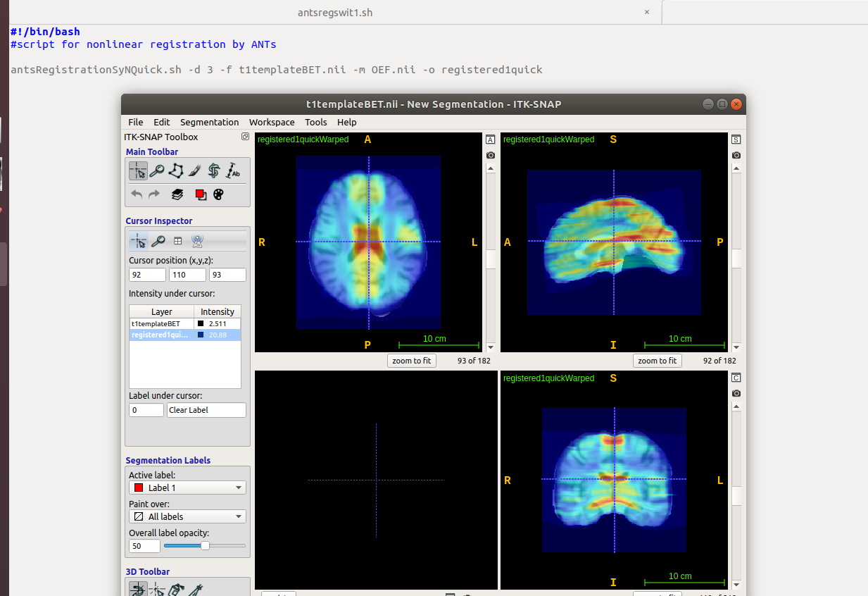The width and height of the screenshot is (868, 596).
Task: Toggle the four-view grid in Cursor Inspector
Action: coord(178,240)
